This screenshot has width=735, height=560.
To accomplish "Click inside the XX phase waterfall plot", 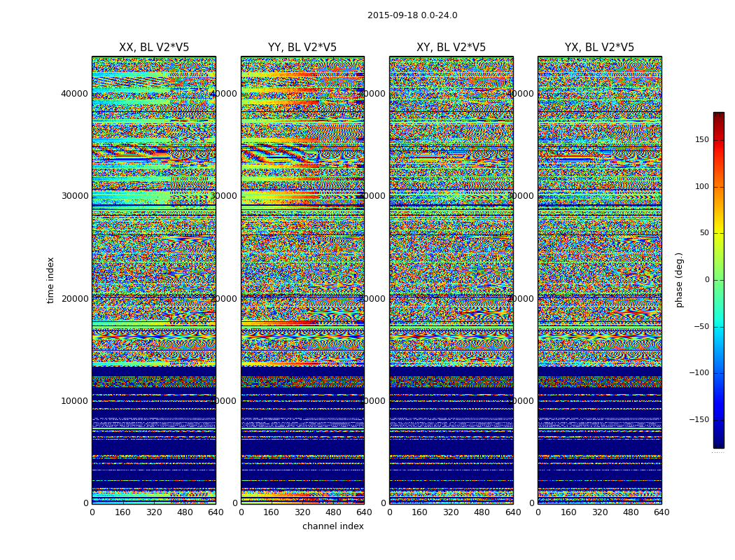I will point(154,280).
